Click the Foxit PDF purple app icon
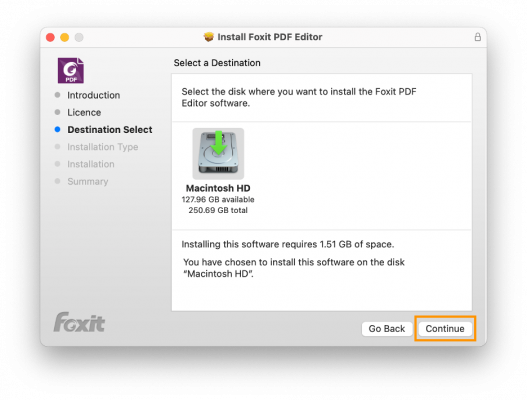 pyautogui.click(x=71, y=70)
